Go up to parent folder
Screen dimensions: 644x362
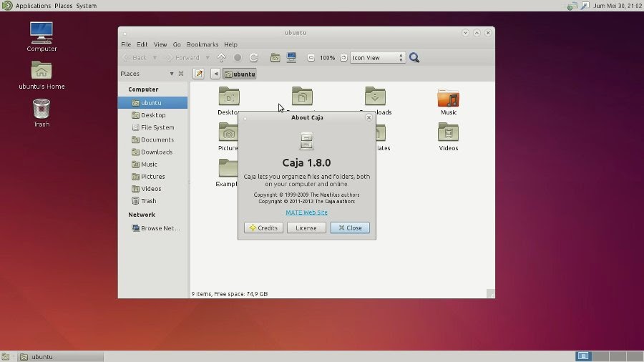(221, 58)
